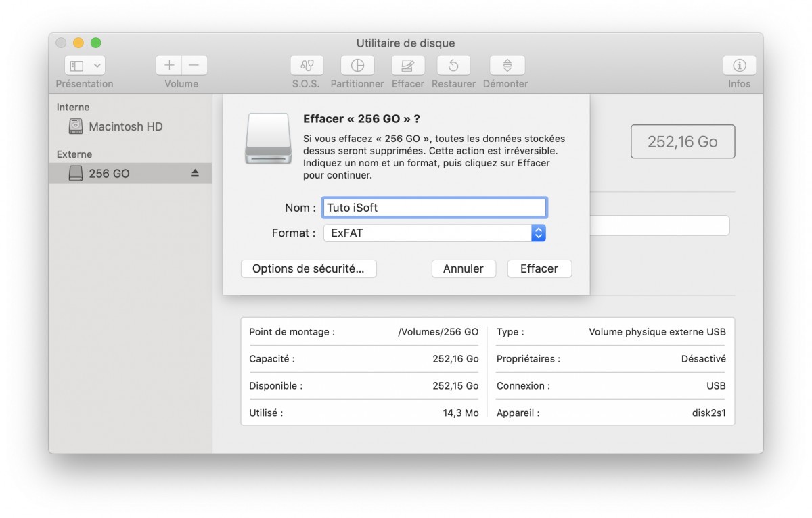Eject the 256 GO external drive
This screenshot has width=812, height=518.
coord(195,173)
